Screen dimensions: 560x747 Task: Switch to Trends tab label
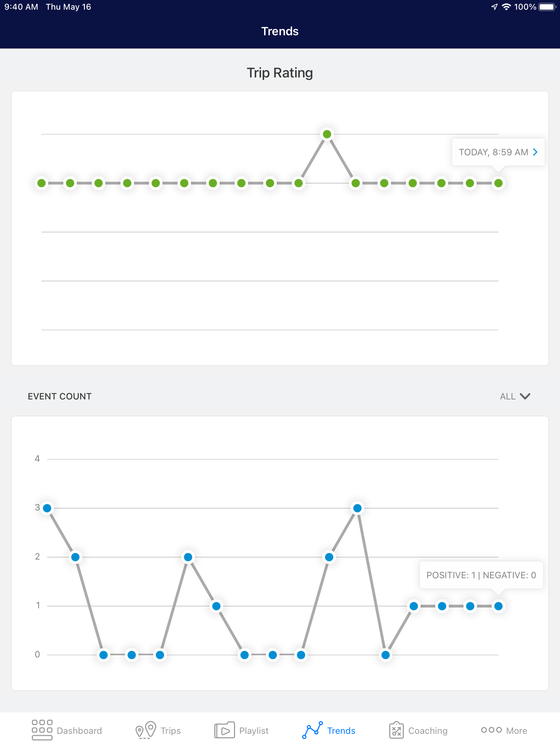coord(341,731)
